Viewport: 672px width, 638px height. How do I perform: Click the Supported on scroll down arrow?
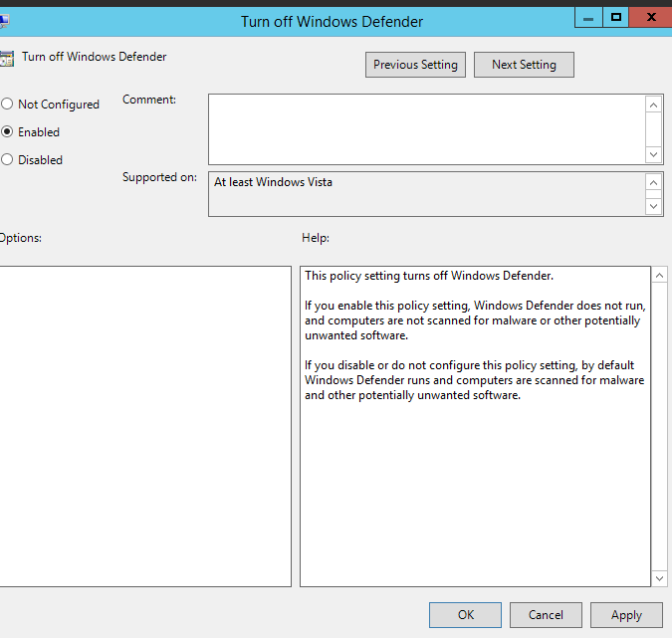pos(653,206)
